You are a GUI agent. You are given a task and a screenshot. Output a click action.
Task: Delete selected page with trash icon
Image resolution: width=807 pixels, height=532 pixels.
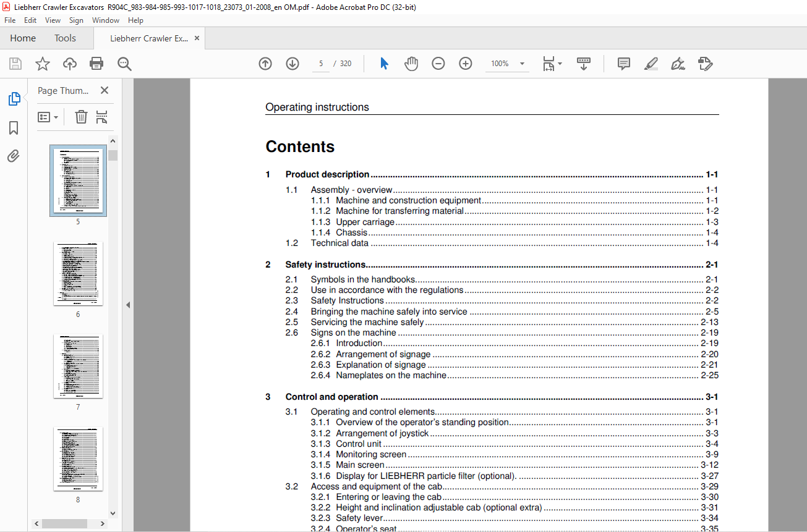[81, 117]
